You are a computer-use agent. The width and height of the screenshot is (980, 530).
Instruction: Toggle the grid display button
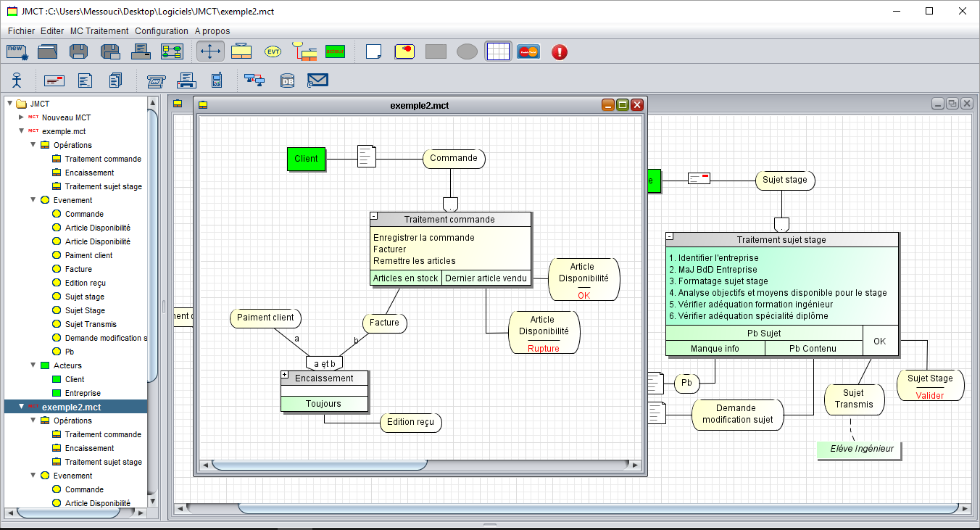click(x=498, y=51)
